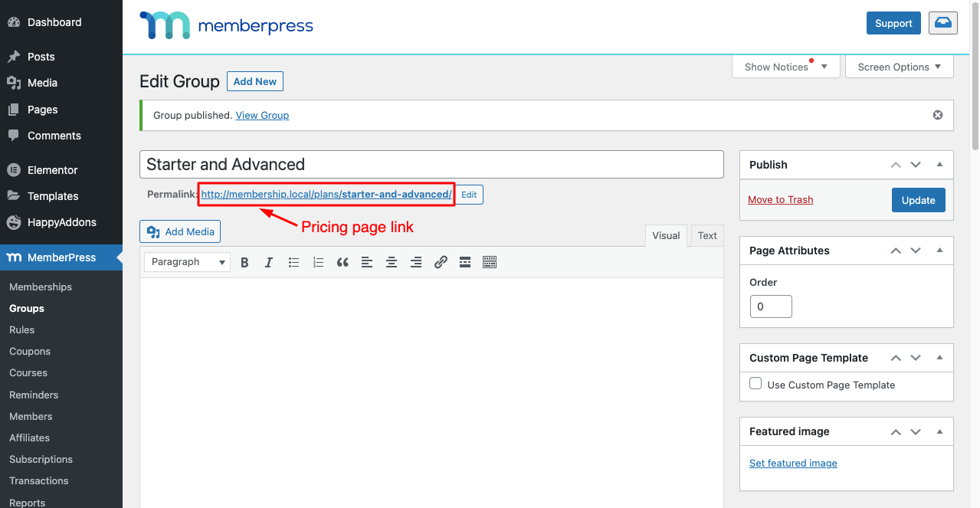Insert a bulleted list
Viewport: 980px width, 508px height.
click(293, 262)
